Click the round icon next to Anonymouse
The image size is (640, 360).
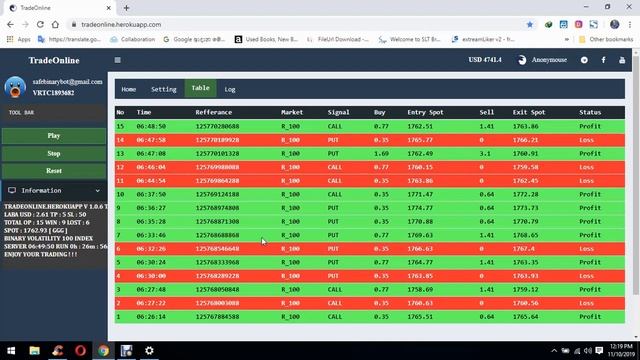pos(584,60)
